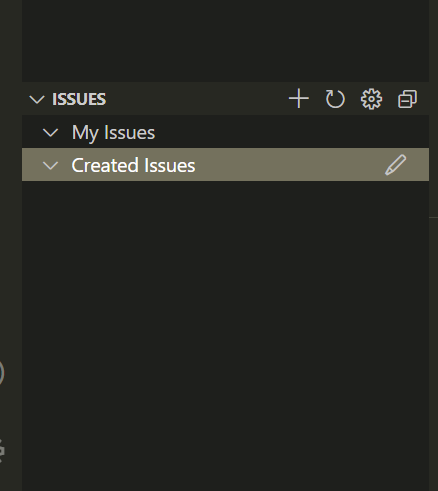Collapse the Created Issues chevron
This screenshot has height=491, width=438.
51,165
